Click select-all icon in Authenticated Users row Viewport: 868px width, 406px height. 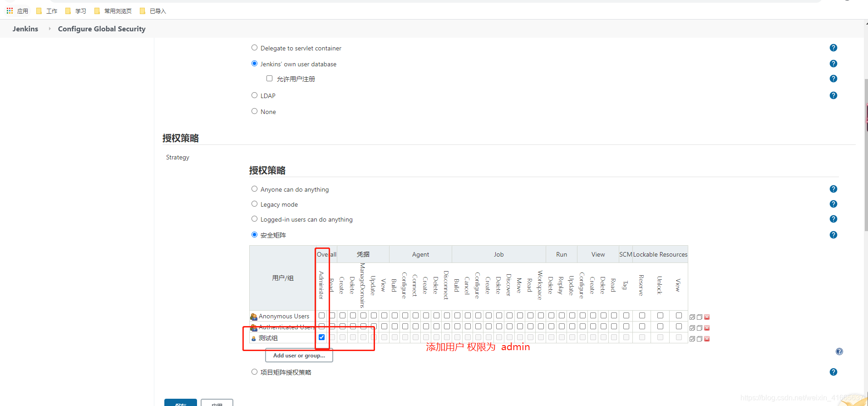pyautogui.click(x=692, y=328)
